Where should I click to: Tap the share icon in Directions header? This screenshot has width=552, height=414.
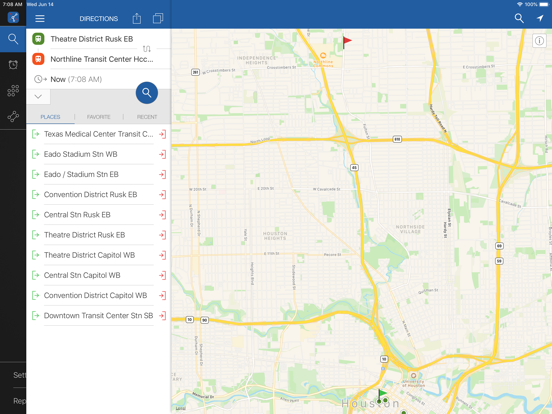point(137,18)
